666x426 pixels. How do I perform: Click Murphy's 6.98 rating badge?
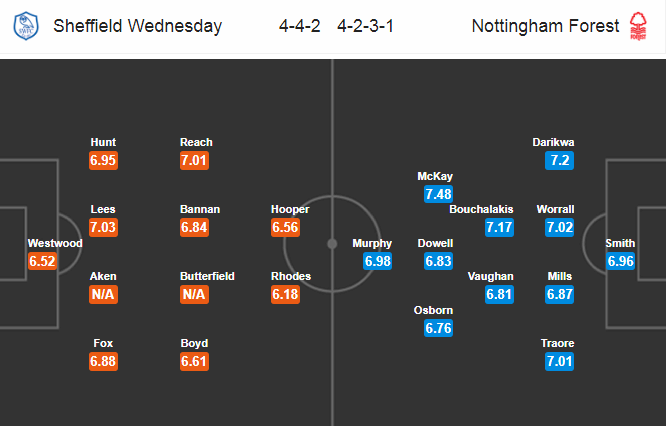point(378,261)
